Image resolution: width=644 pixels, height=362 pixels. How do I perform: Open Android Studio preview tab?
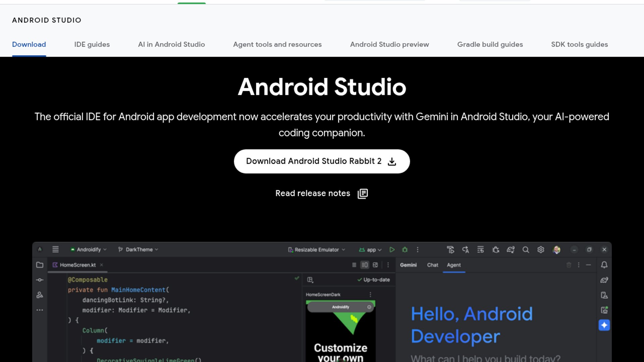coord(389,44)
